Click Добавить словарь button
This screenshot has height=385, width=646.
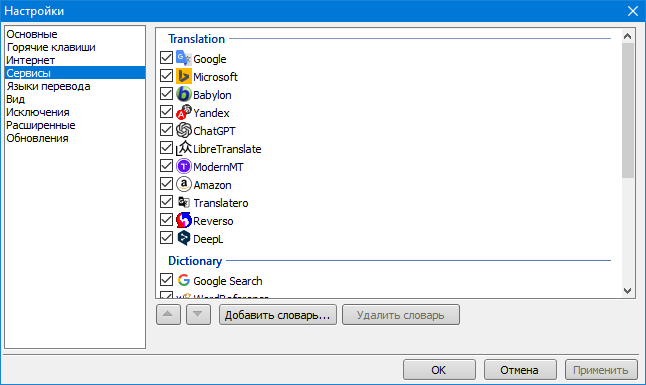[x=278, y=315]
